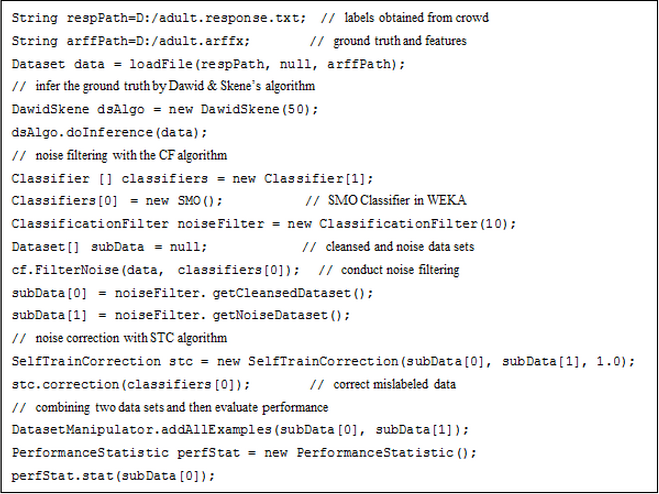Click the SelfTrainCorrection constructor line

322,360
